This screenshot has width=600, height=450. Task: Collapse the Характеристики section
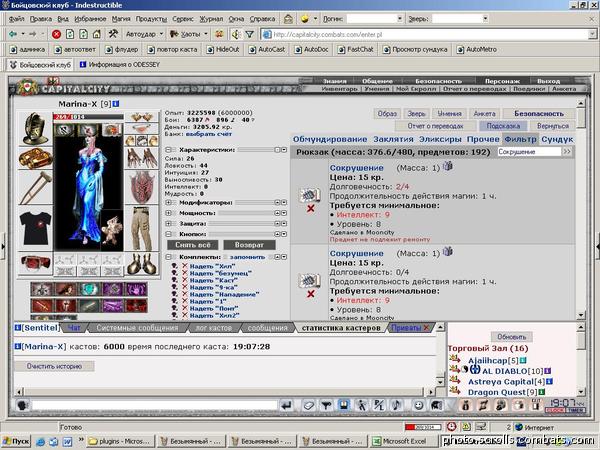(169, 150)
